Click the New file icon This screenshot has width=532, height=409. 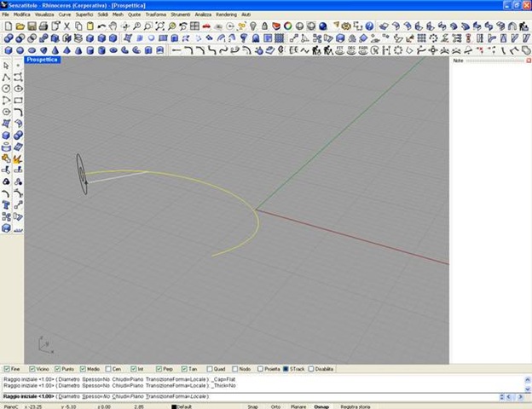8,26
